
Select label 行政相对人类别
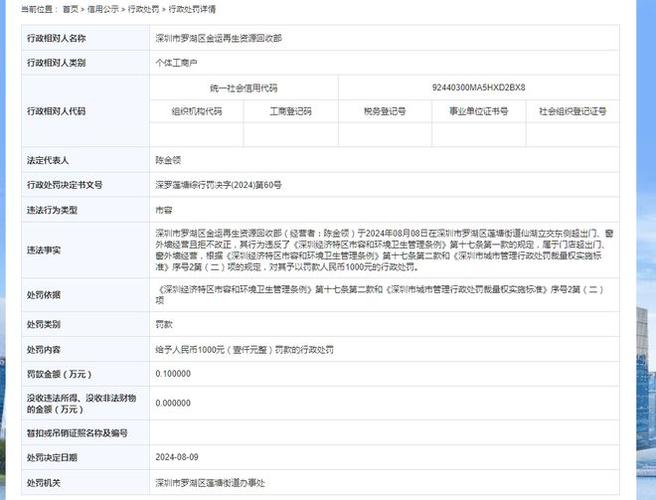coord(56,63)
